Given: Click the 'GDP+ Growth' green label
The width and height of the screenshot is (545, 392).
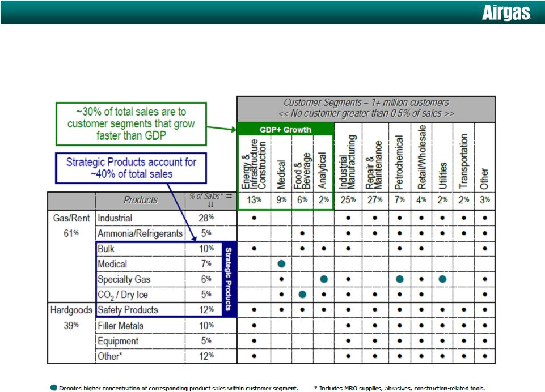Looking at the screenshot, I should tap(285, 130).
